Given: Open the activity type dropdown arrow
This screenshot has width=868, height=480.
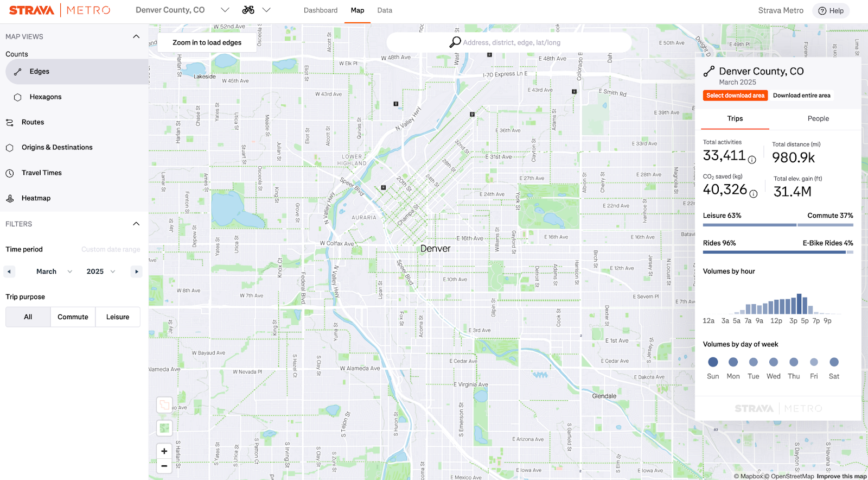Looking at the screenshot, I should coord(266,10).
